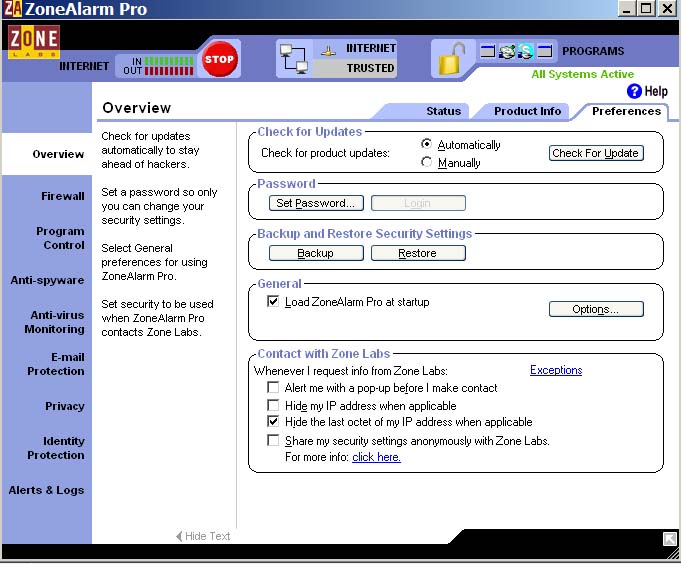This screenshot has height=564, width=681.
Task: Click the ZA icon in the title bar
Action: click(13, 9)
